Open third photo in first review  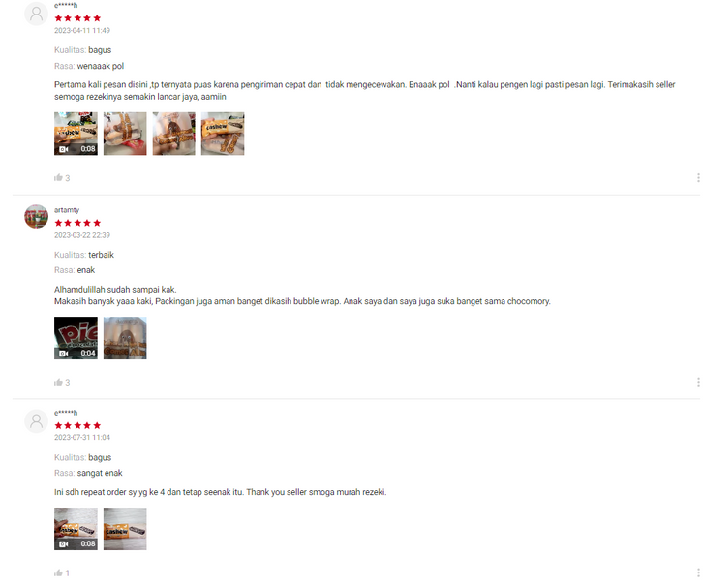pos(174,134)
